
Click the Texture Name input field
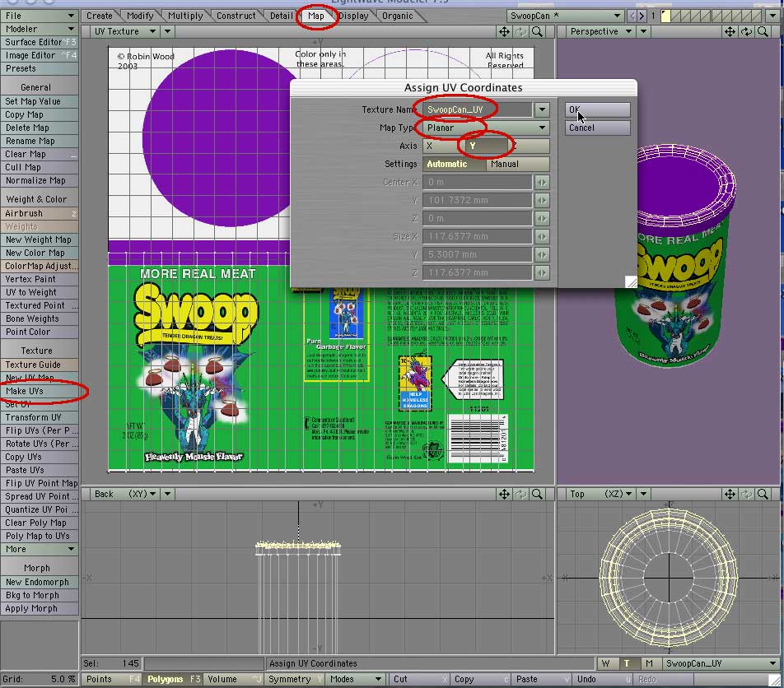pyautogui.click(x=478, y=109)
